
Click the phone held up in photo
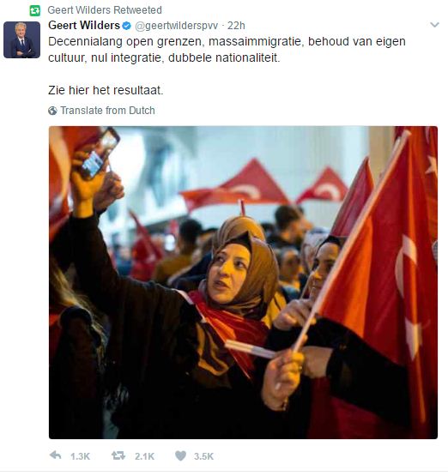[100, 153]
